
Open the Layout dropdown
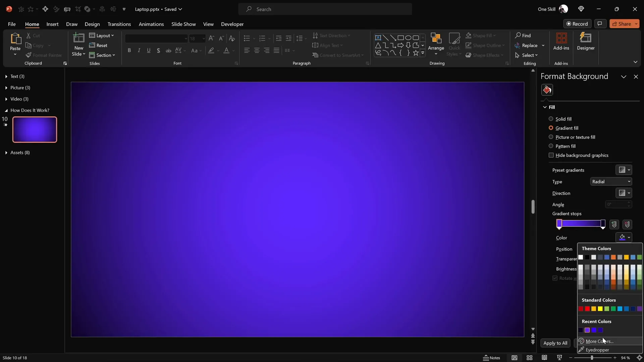click(x=102, y=36)
